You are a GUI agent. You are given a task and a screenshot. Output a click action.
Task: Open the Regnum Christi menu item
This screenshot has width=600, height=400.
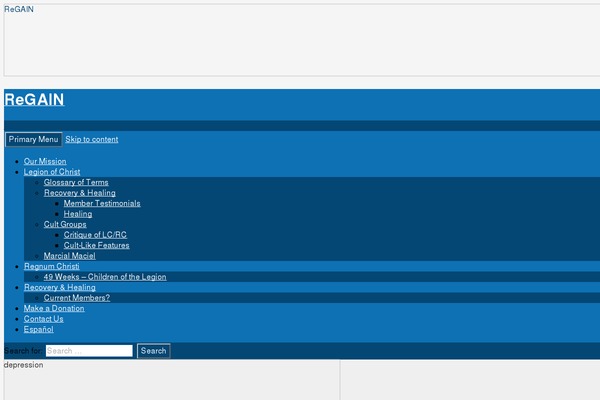click(52, 266)
